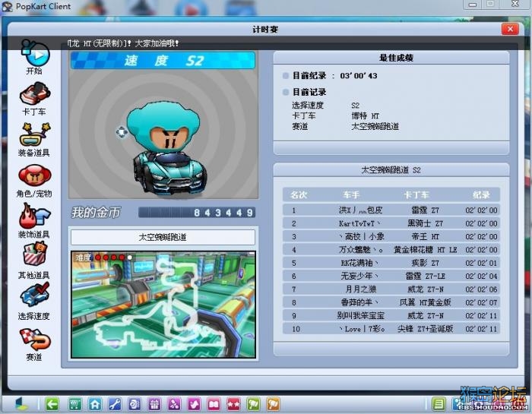Open the wrench settings icon
Screen dimensions: 532x414
(x=115, y=404)
